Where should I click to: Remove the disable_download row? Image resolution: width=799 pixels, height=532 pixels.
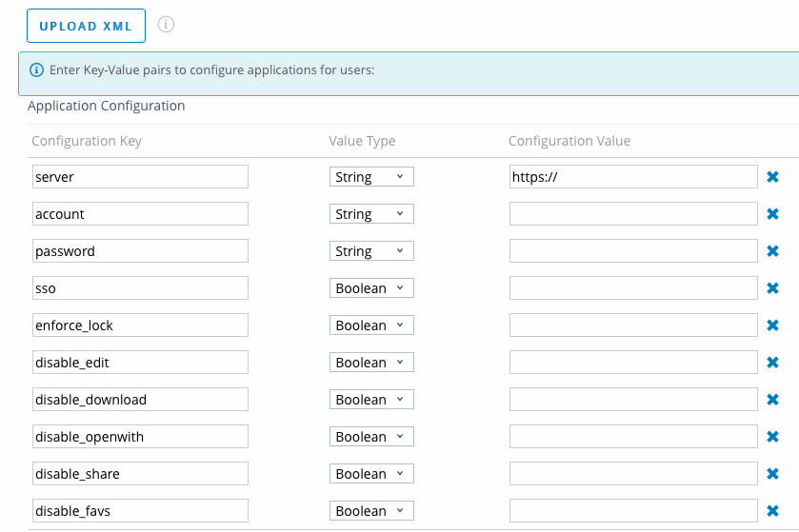(x=773, y=400)
